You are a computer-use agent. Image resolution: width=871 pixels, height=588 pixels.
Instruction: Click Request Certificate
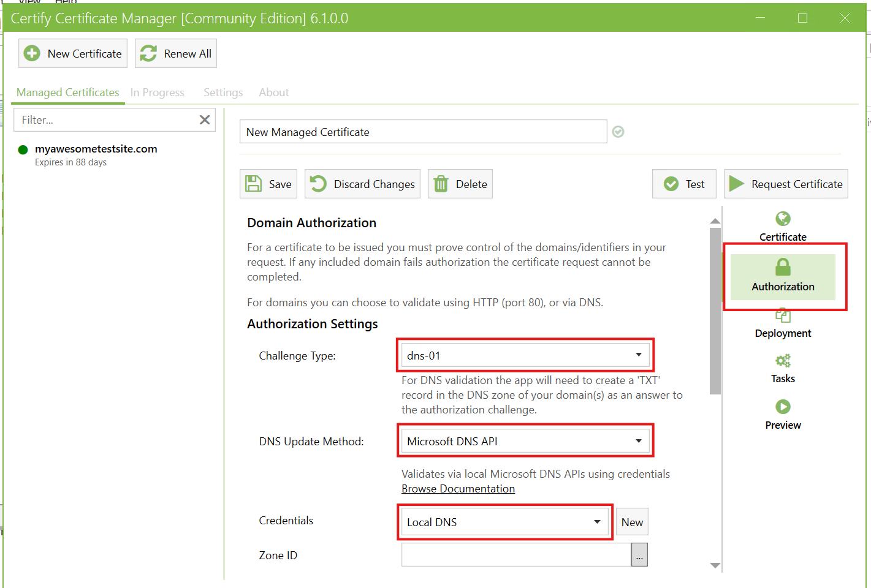[786, 184]
